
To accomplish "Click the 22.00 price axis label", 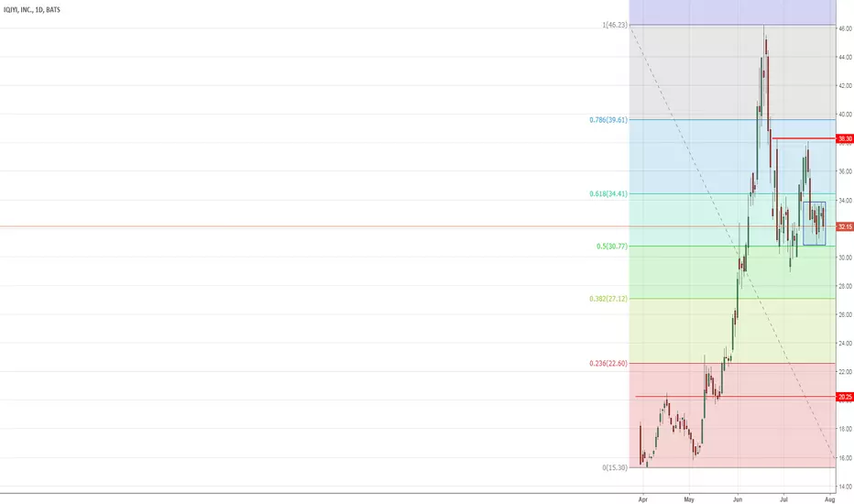I will 845,372.
